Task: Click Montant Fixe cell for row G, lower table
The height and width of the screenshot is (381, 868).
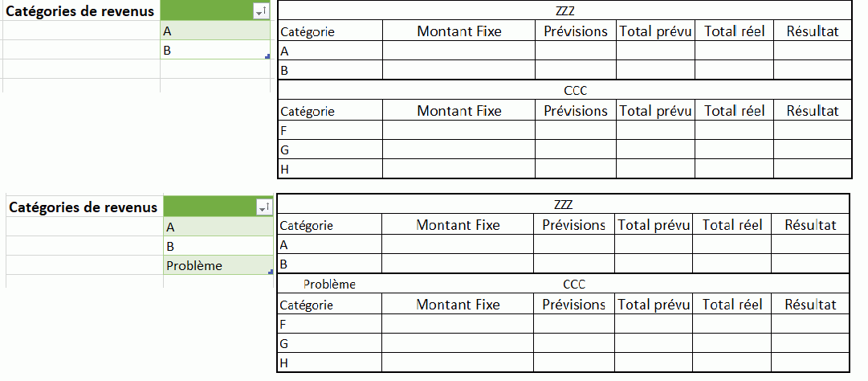Action: coord(457,343)
